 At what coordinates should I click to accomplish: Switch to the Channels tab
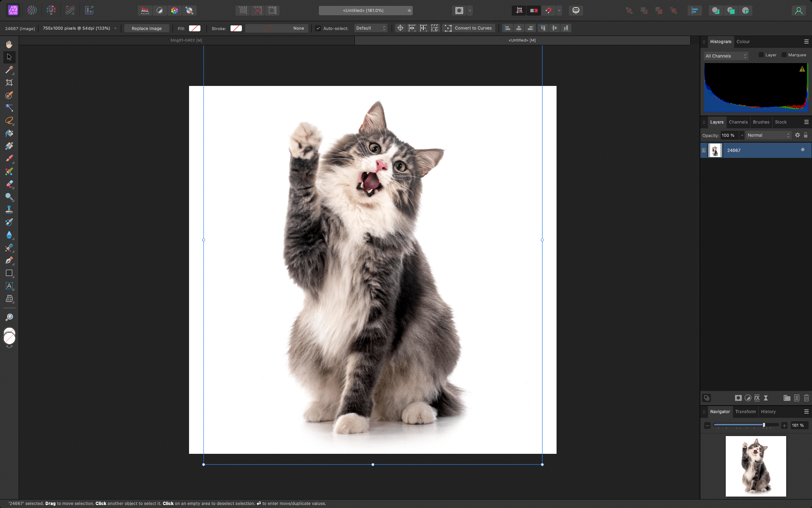click(x=738, y=122)
